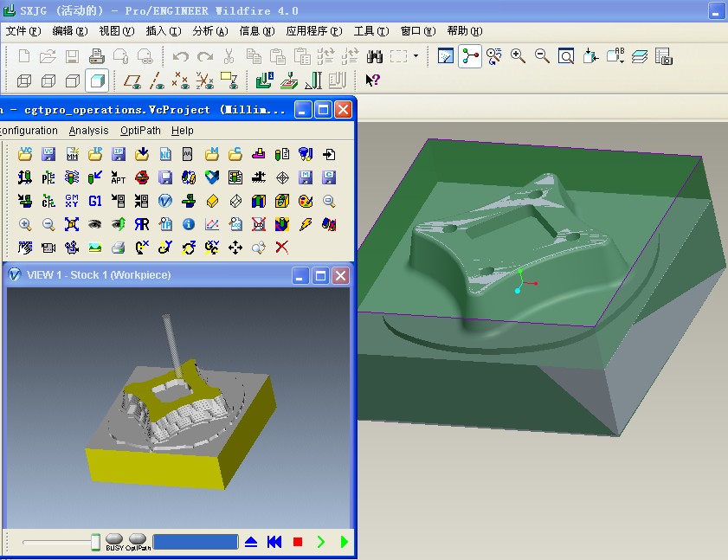Open the VERICUT Help menu
The width and height of the screenshot is (728, 560).
click(182, 131)
